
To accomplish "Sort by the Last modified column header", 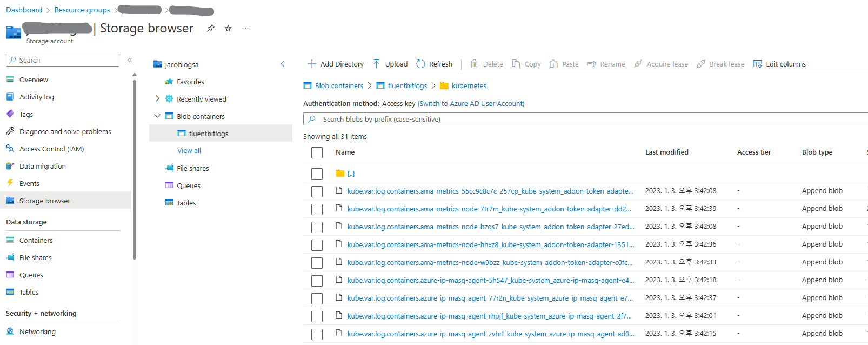I will tap(667, 152).
